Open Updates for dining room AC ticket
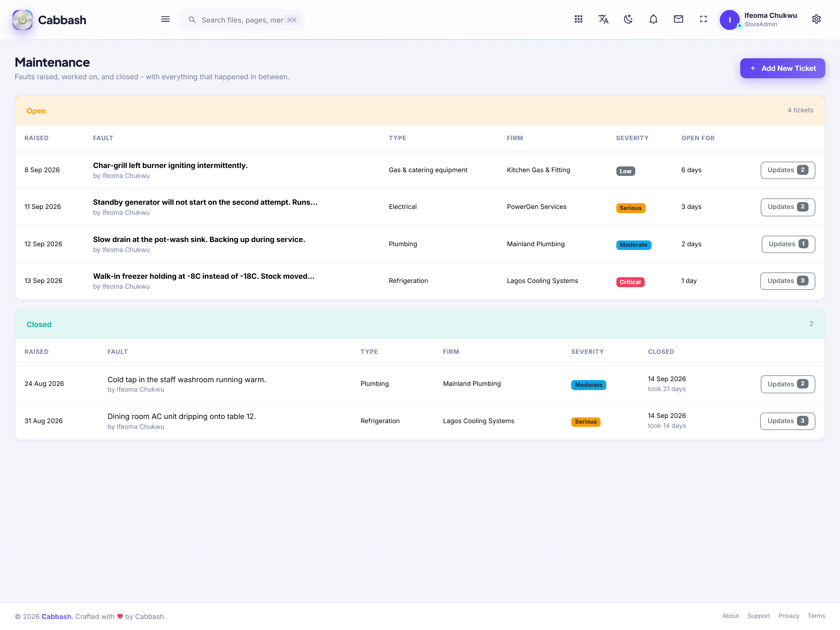840x630 pixels. (787, 421)
